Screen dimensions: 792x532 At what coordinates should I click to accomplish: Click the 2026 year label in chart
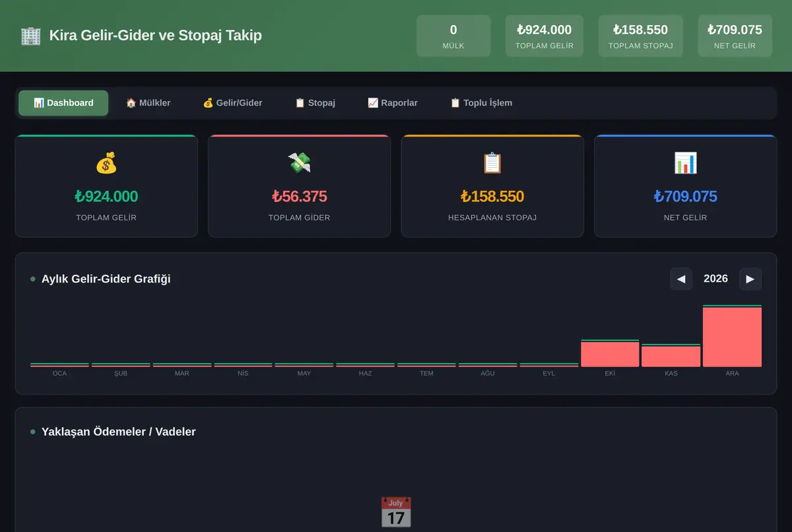pyautogui.click(x=716, y=279)
